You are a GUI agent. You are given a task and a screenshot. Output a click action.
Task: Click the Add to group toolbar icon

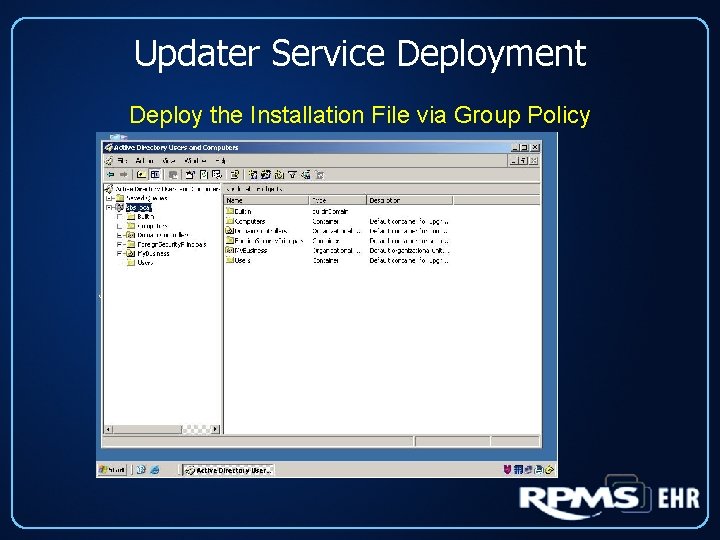tap(320, 175)
